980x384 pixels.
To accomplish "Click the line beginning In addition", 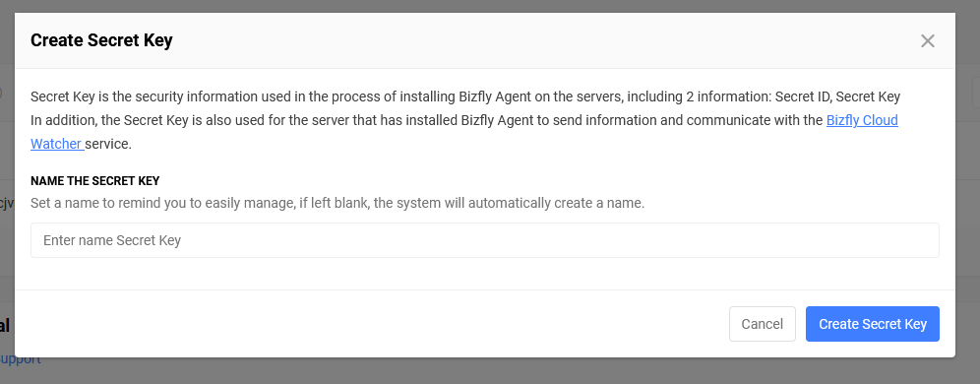I will [x=428, y=120].
